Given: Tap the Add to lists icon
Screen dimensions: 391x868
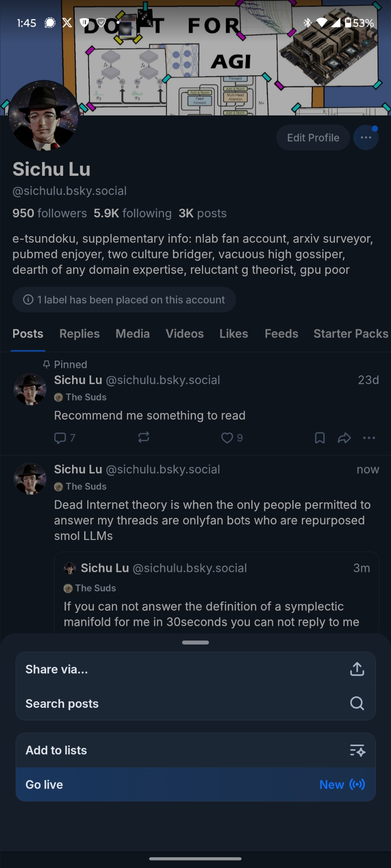Looking at the screenshot, I should point(357,750).
